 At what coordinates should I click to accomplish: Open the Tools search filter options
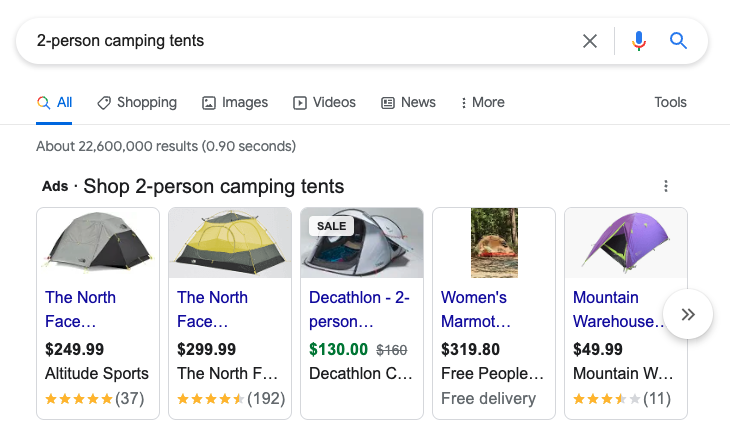click(670, 102)
